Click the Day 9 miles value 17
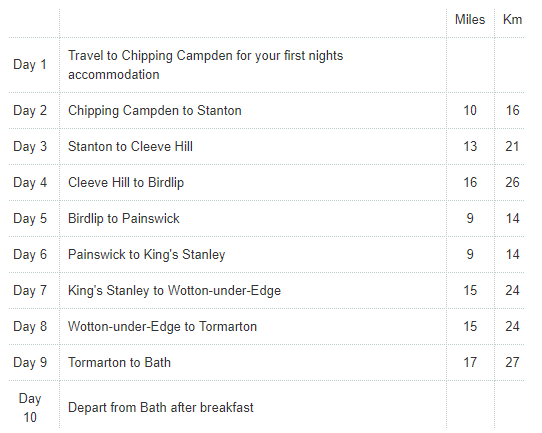 click(470, 362)
